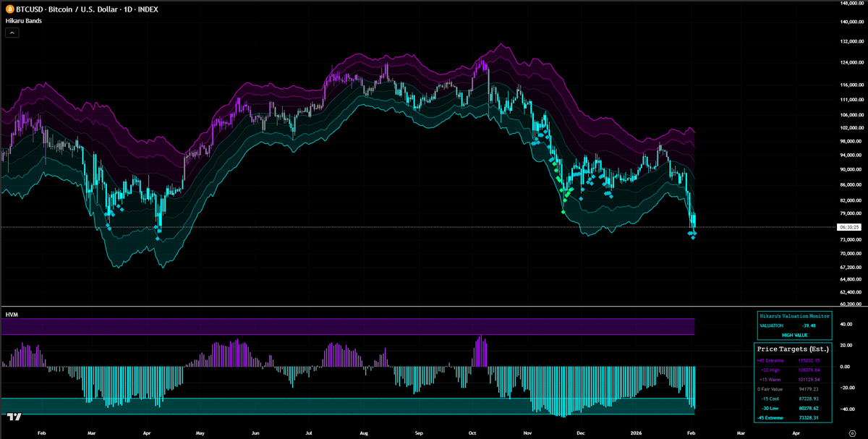Image resolution: width=868 pixels, height=439 pixels.
Task: Open the Hikaru Bands indicator legend
Action: click(x=24, y=22)
